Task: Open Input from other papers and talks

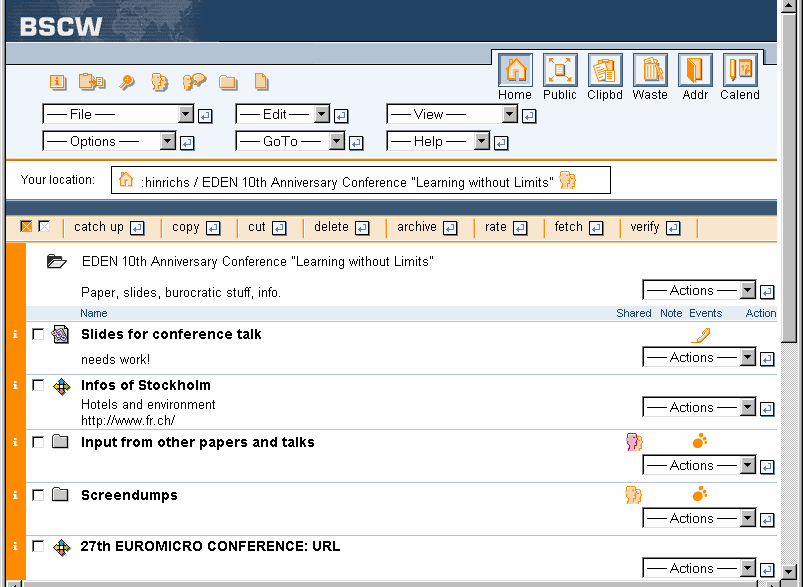Action: tap(197, 442)
